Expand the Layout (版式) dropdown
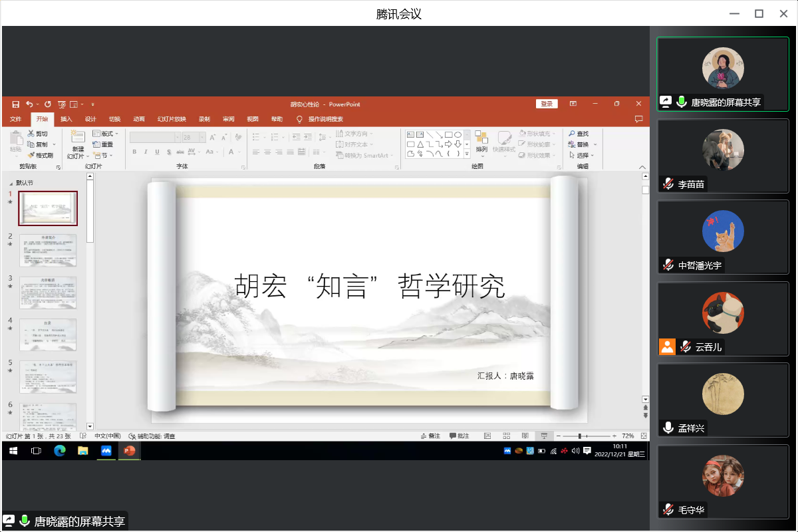Screen dimensions: 798x532 (105, 134)
